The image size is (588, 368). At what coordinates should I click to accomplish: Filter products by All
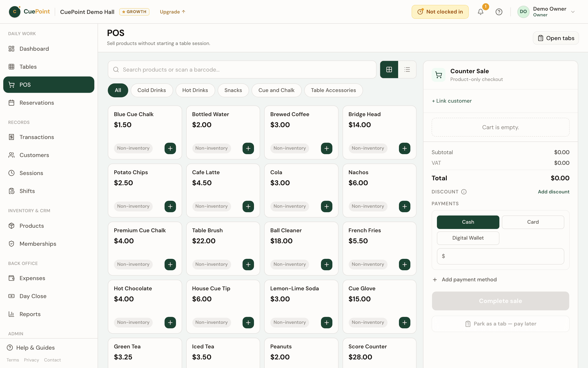tap(118, 90)
